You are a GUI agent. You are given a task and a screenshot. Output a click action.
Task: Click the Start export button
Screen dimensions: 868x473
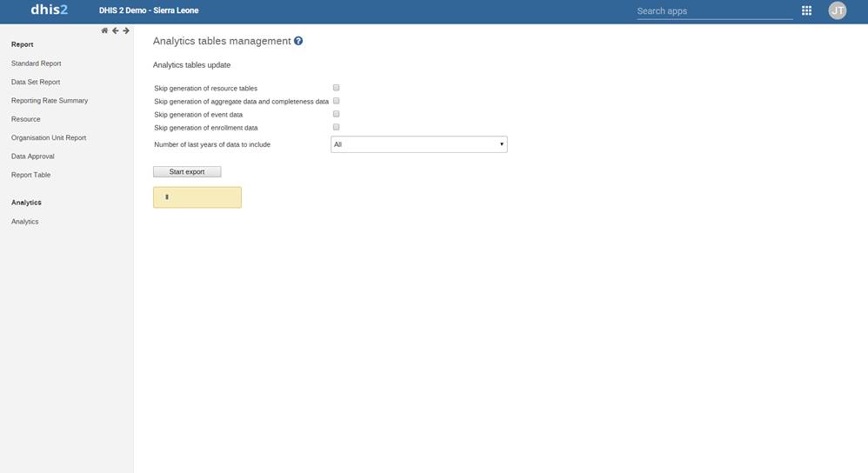(x=187, y=172)
